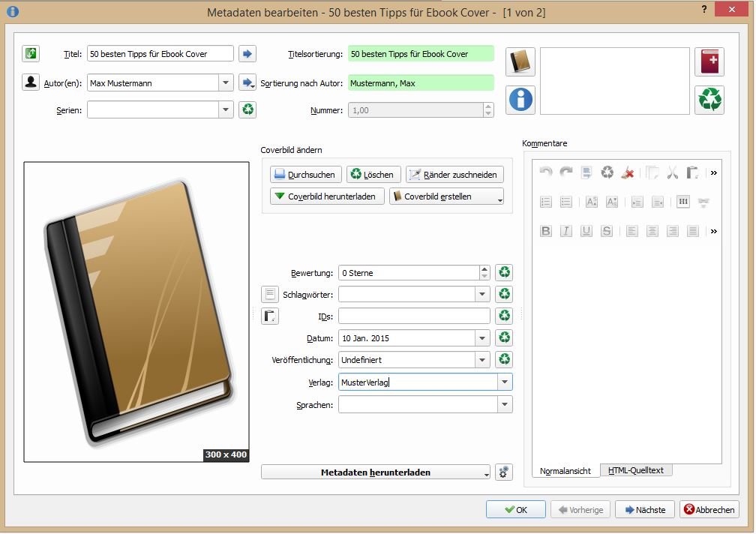The width and height of the screenshot is (756, 534).
Task: Paste ID from clipboard icon beside IDs
Action: pyautogui.click(x=270, y=316)
